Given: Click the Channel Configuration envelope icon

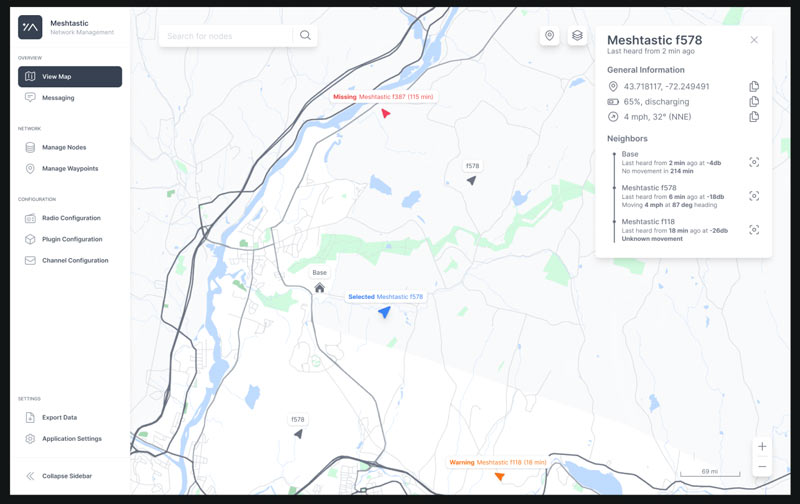Looking at the screenshot, I should [30, 260].
